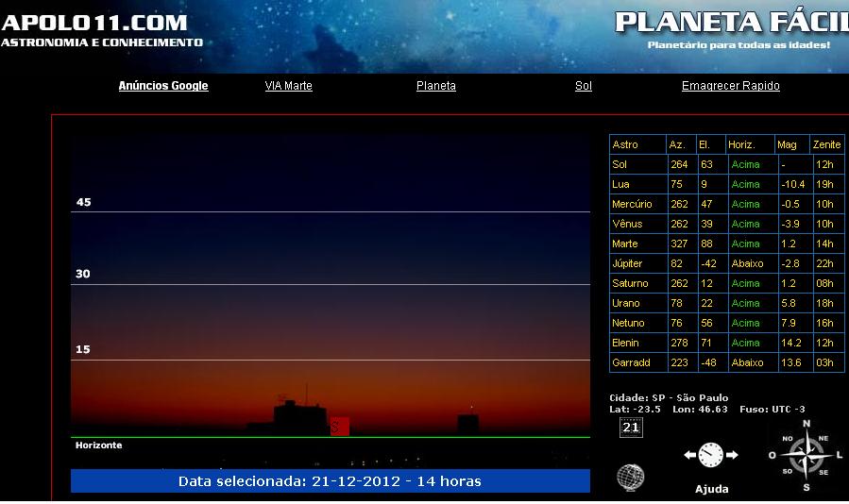
Task: Click the Cidade: SP - São Paulo text
Action: [x=669, y=398]
